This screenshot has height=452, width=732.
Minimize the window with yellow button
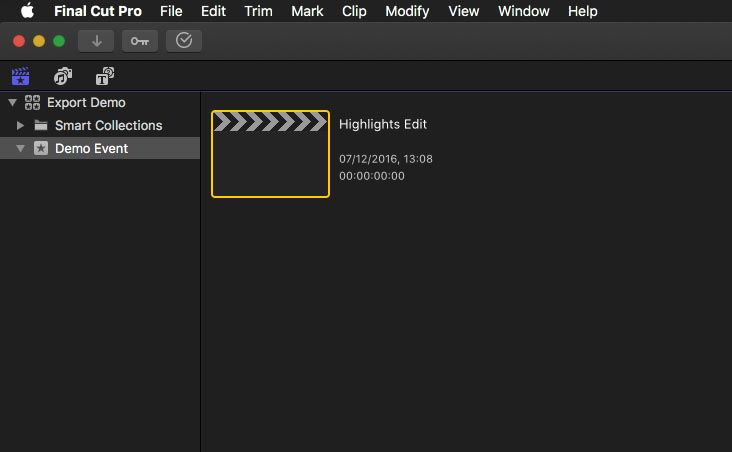39,41
